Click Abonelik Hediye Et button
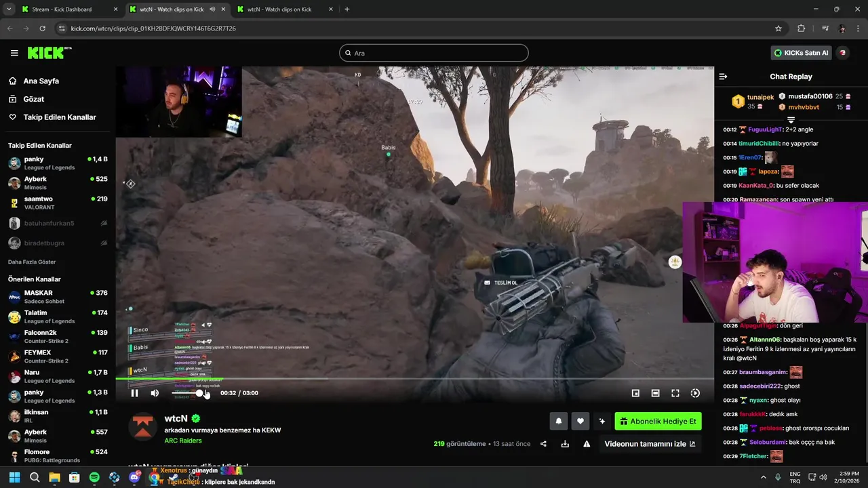Screen dimensions: 868x488 click(x=658, y=421)
